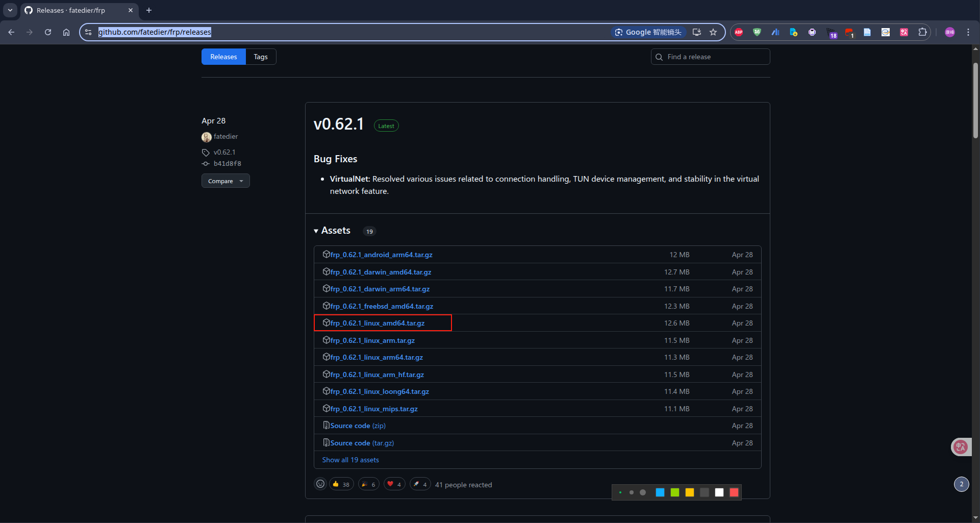Open the document download extension icon
Image resolution: width=980 pixels, height=523 pixels.
click(793, 32)
